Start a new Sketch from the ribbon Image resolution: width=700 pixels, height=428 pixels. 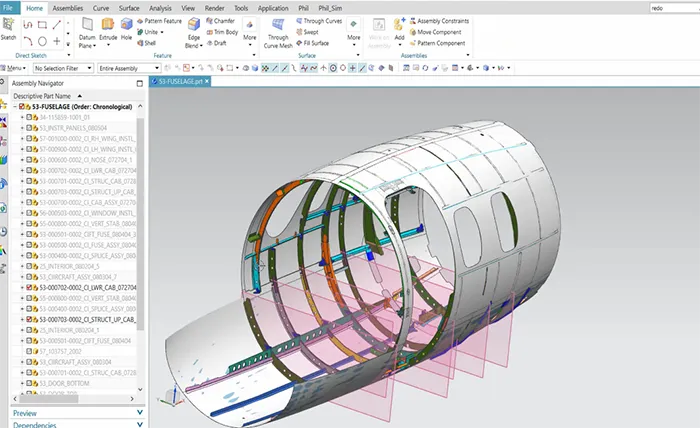coord(8,29)
